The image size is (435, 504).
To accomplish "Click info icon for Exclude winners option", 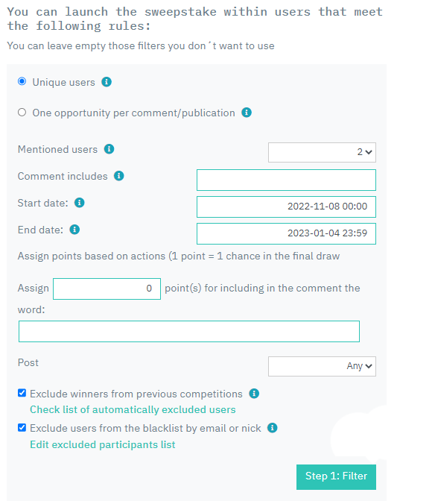I will point(254,394).
